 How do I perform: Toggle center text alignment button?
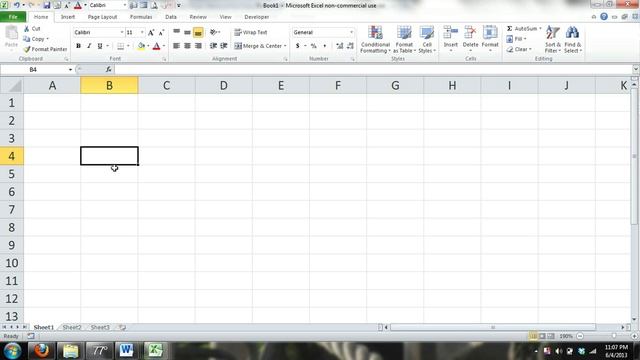(187, 46)
